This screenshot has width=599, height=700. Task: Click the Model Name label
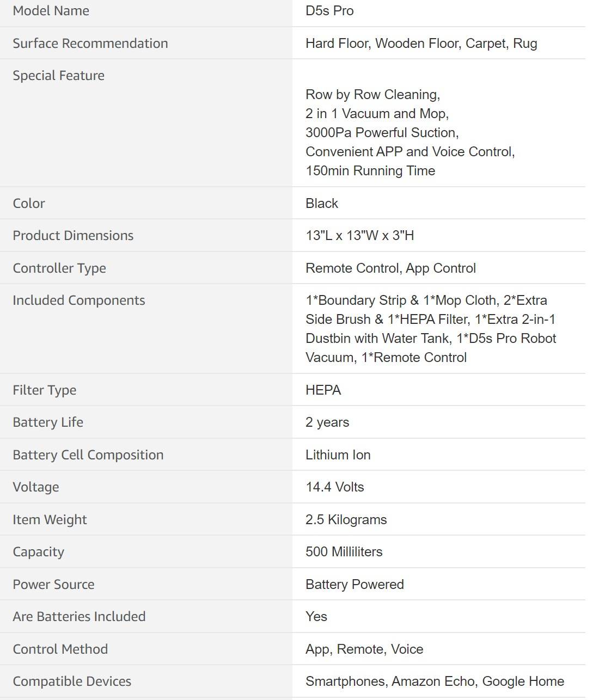(51, 11)
